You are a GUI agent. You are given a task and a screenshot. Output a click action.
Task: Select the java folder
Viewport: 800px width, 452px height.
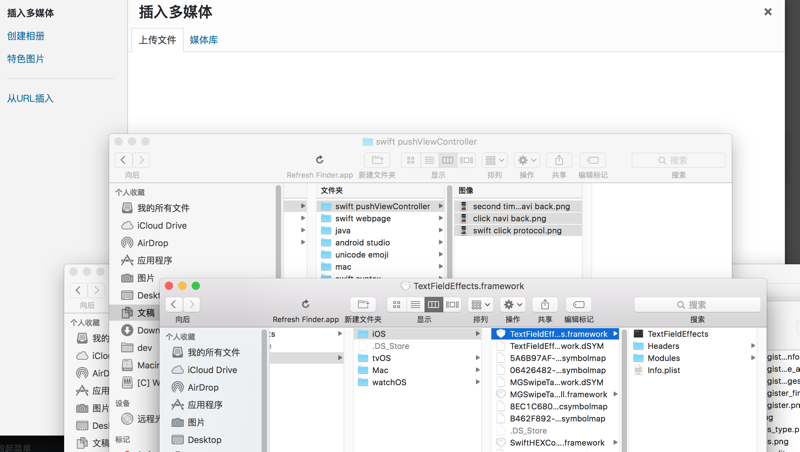point(381,231)
